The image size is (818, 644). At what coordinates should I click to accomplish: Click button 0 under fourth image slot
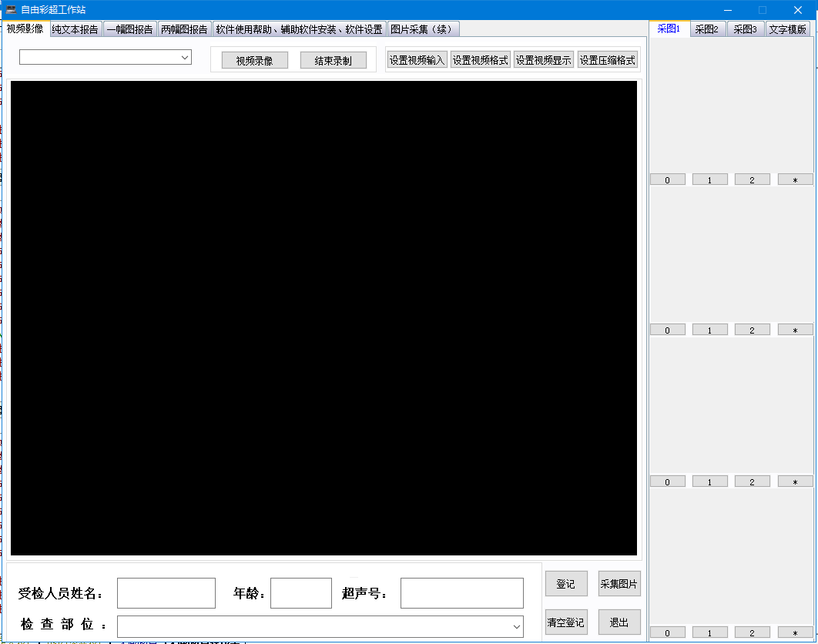pyautogui.click(x=668, y=632)
